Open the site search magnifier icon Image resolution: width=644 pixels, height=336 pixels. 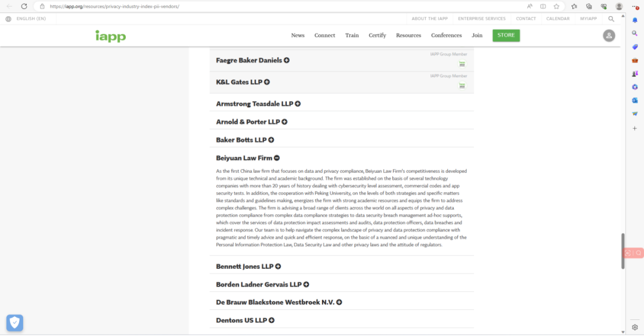611,19
